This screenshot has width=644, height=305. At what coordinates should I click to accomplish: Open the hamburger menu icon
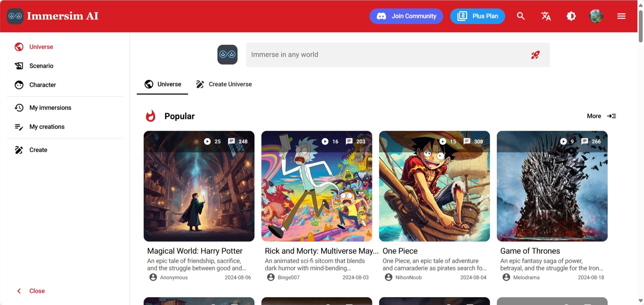coord(621,16)
